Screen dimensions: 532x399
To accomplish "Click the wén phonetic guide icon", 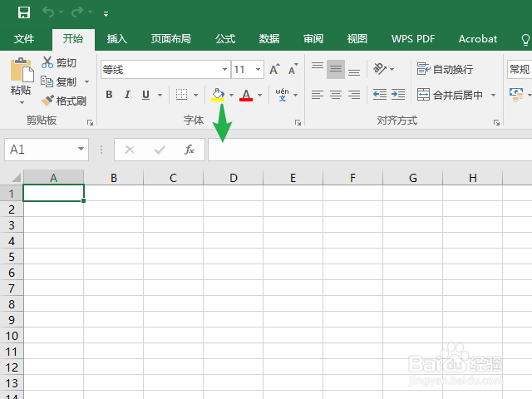I will [282, 95].
